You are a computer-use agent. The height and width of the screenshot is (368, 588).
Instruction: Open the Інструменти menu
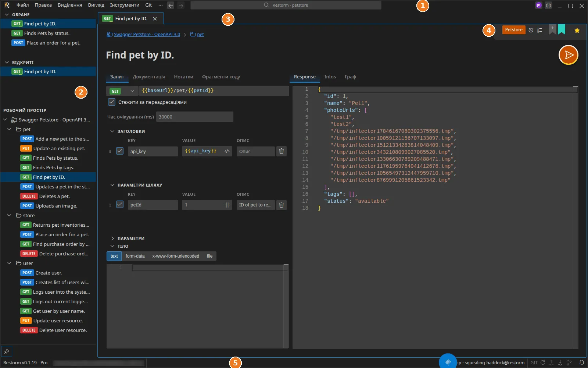(125, 5)
